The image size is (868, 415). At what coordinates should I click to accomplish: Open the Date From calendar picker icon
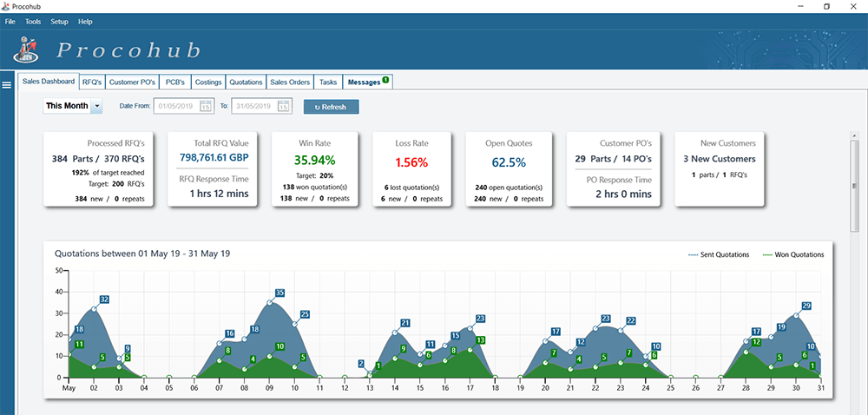206,106
